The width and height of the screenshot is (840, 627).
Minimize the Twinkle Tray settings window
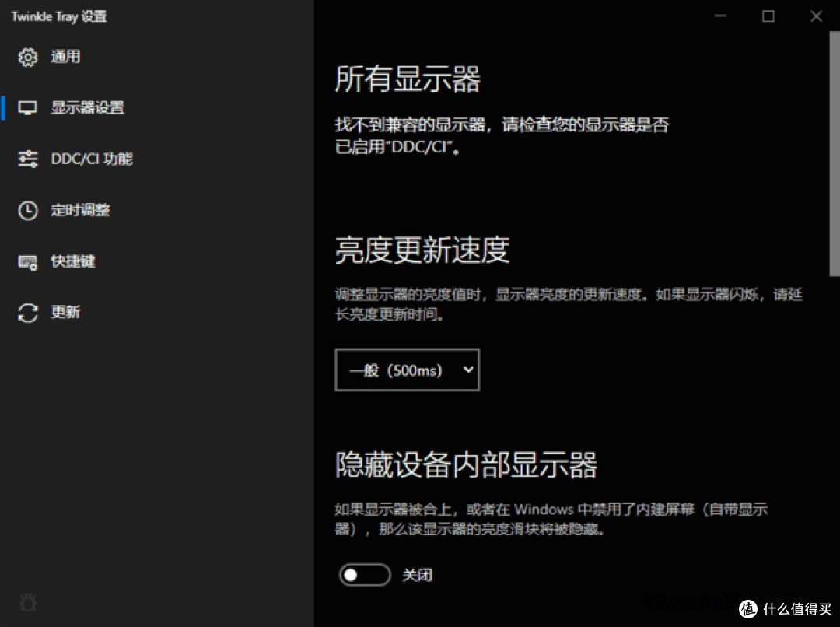[720, 16]
